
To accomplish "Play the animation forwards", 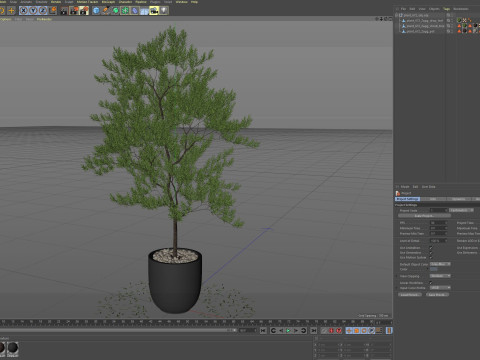I will 288,331.
